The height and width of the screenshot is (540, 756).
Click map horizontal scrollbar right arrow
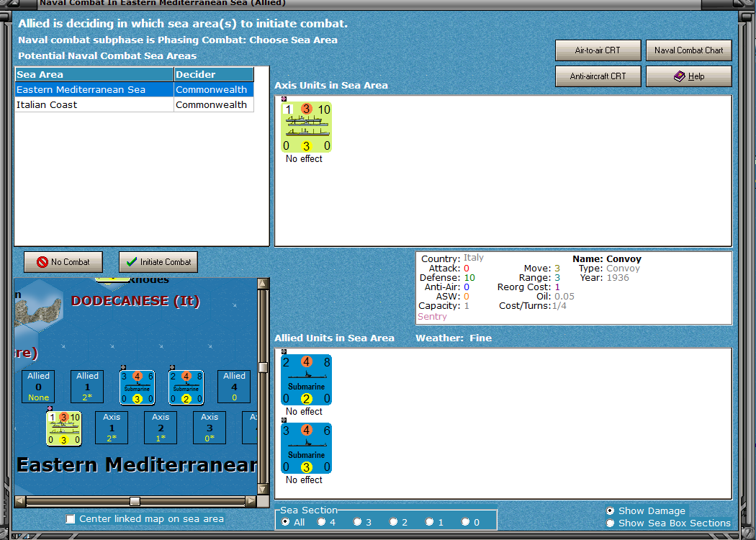click(x=251, y=501)
